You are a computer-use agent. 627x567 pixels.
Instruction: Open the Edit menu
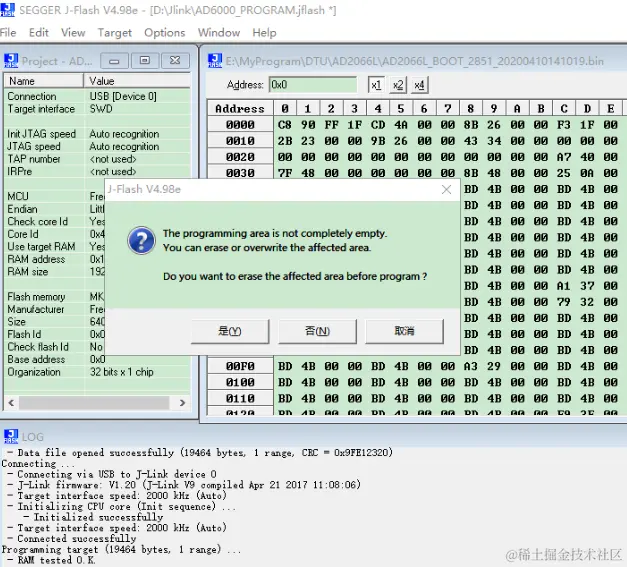(39, 33)
